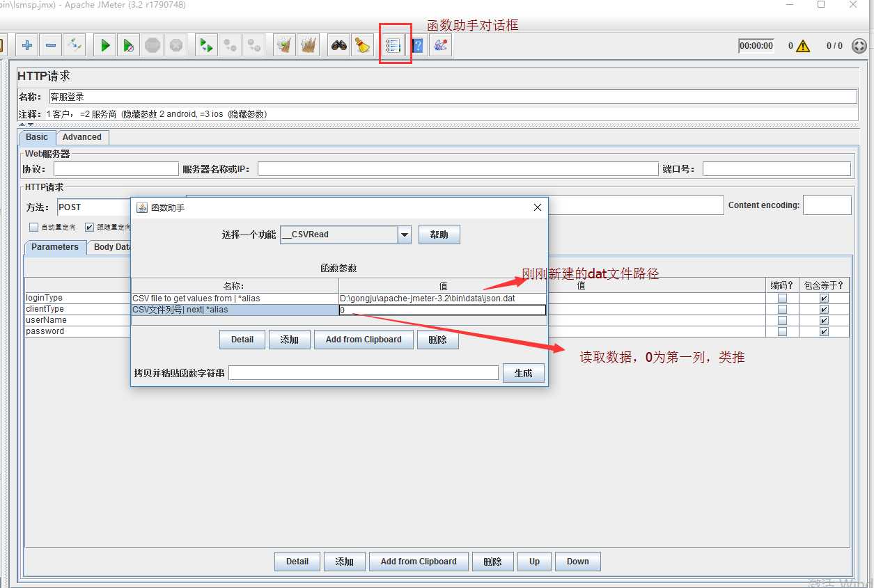Click 删除 button in function helper dialog
874x588 pixels.
(x=438, y=340)
